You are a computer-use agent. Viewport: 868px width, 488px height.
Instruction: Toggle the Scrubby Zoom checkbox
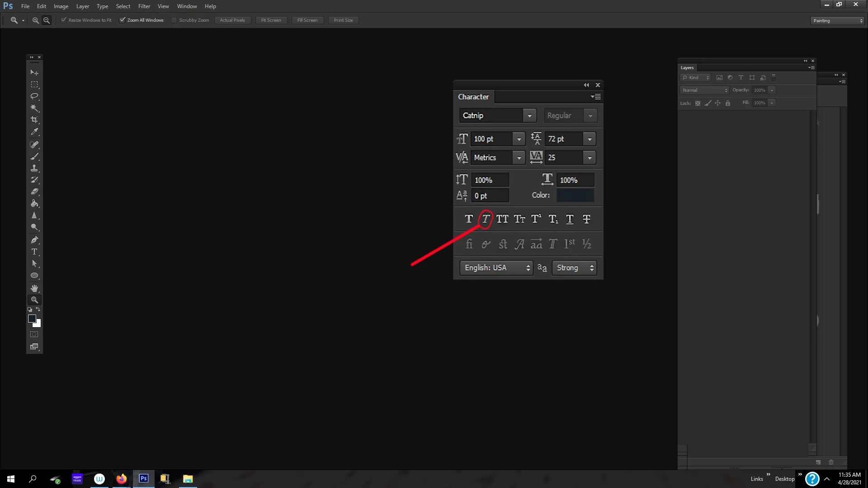tap(174, 20)
